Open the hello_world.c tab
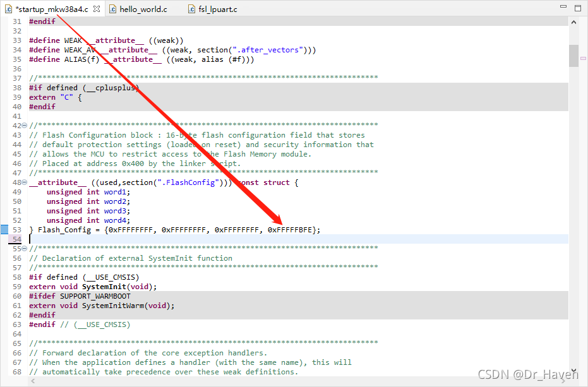This screenshot has height=387, width=588. click(x=143, y=9)
